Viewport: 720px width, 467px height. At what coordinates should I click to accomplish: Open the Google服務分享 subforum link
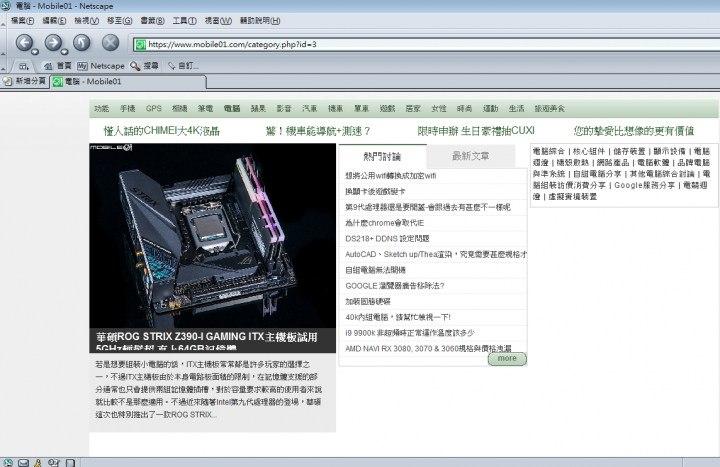[645, 185]
